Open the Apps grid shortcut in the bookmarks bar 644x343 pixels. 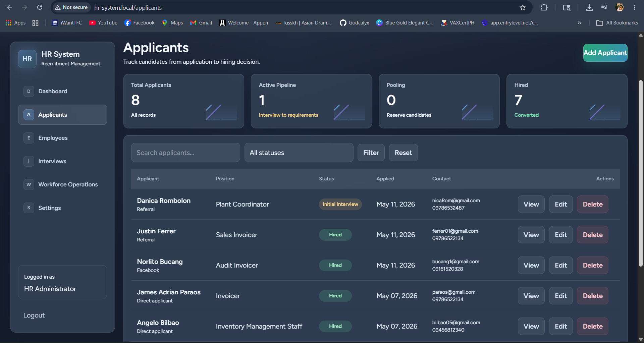click(x=16, y=23)
